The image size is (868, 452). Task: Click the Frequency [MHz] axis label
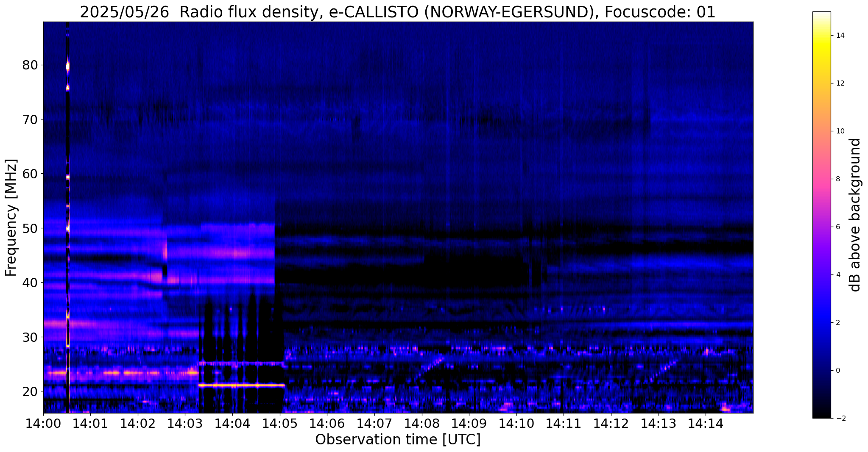coord(11,218)
